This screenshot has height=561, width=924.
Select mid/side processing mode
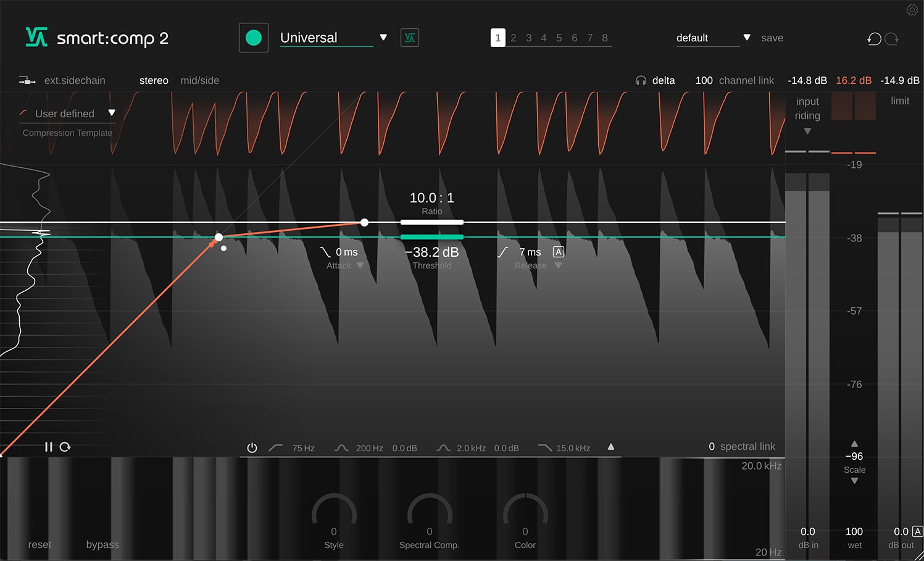tap(199, 80)
